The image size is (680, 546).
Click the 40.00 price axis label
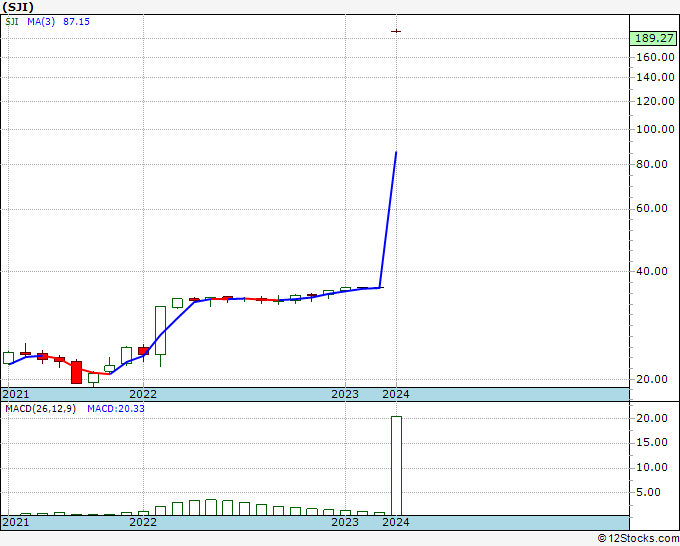coord(652,271)
